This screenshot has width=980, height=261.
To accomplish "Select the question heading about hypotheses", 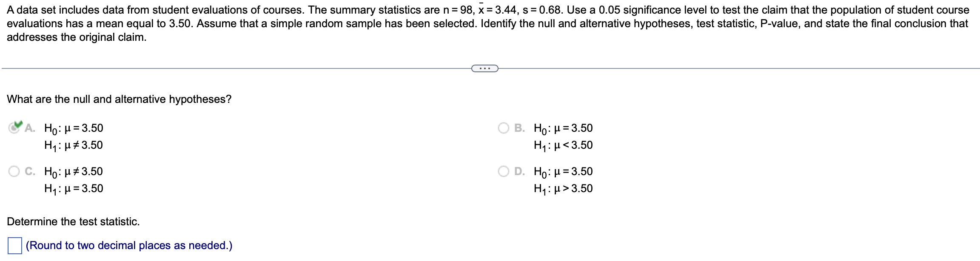I will [x=119, y=99].
